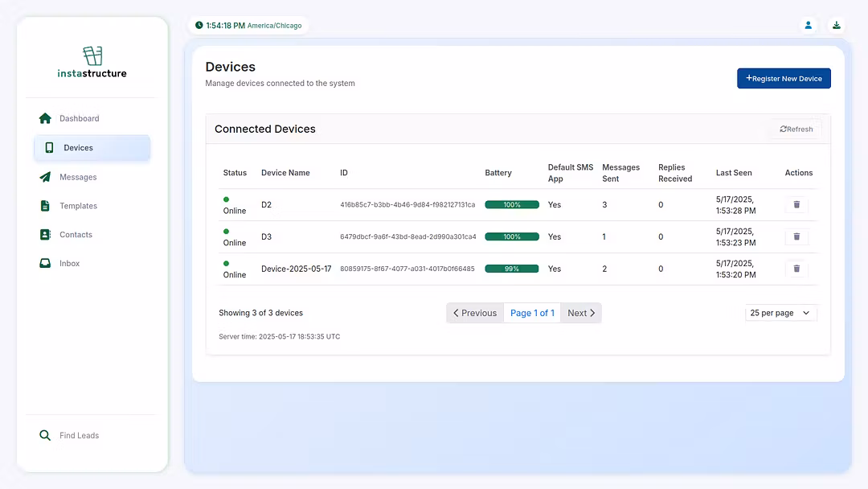Click the download icon in top bar
The height and width of the screenshot is (489, 868).
coord(837,25)
